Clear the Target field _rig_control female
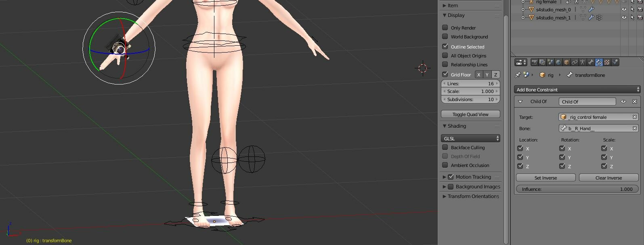Viewport: 644px width, 245px height. pos(635,117)
